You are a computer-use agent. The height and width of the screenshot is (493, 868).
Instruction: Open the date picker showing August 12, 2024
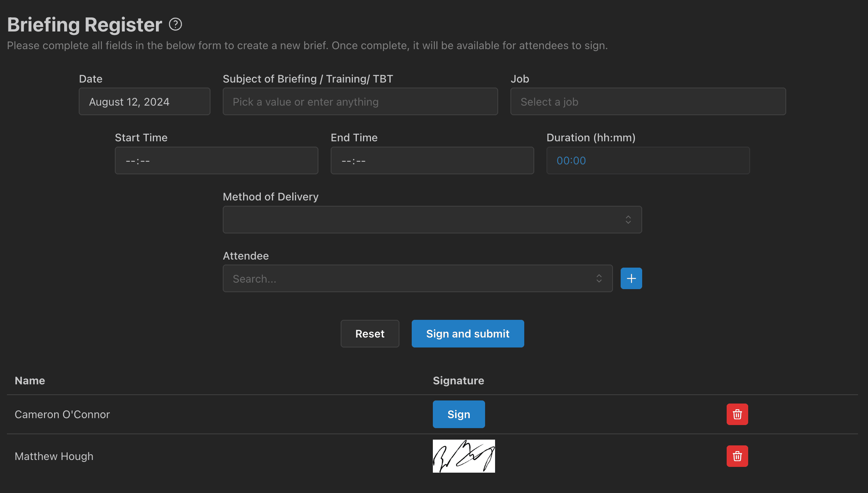pos(144,102)
